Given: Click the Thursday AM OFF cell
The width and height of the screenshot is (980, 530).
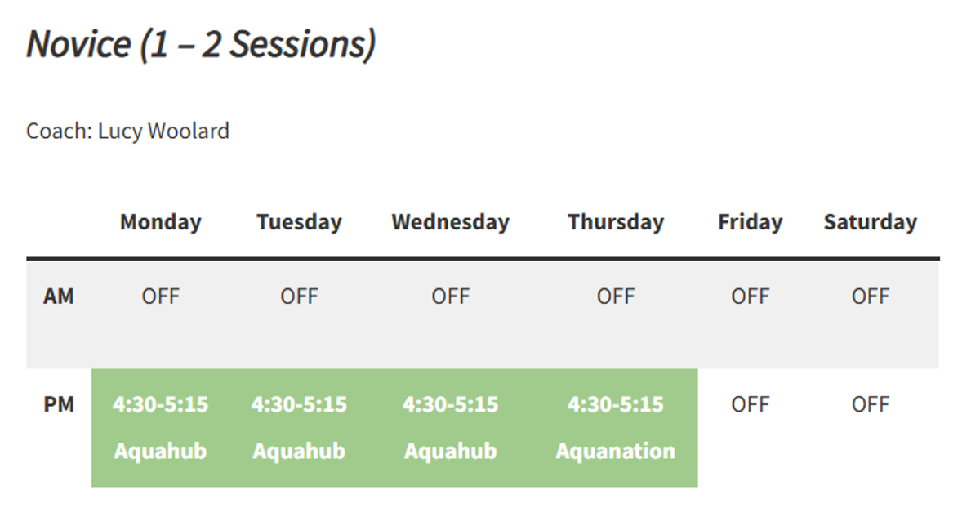Looking at the screenshot, I should pyautogui.click(x=616, y=296).
